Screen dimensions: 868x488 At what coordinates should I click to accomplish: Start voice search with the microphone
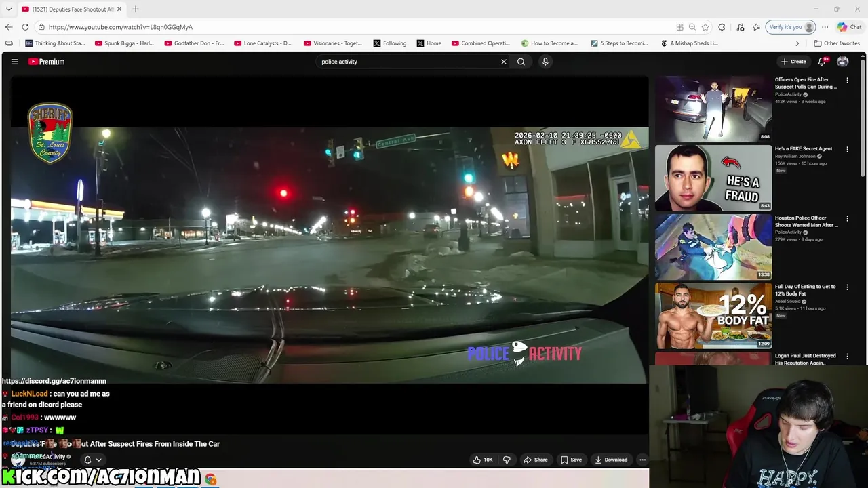coord(545,62)
